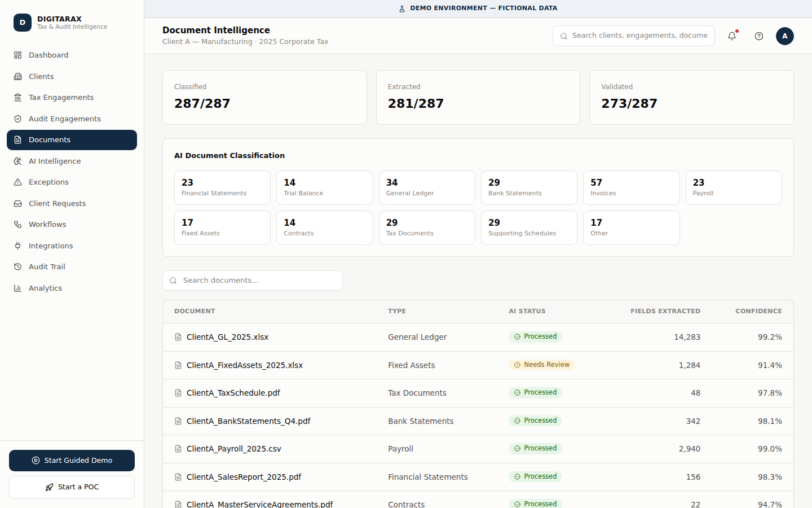Viewport: 812px width, 508px height.
Task: Open the Audit Engagements page
Action: (x=72, y=119)
